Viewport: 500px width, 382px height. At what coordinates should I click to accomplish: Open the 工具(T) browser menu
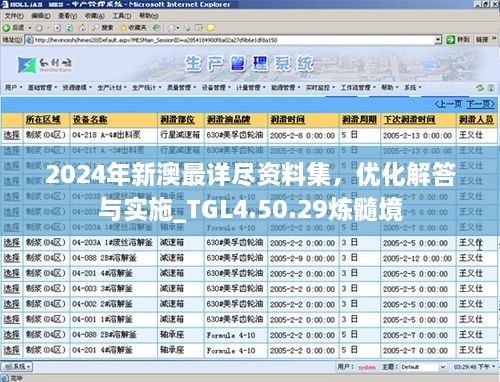[x=121, y=16]
